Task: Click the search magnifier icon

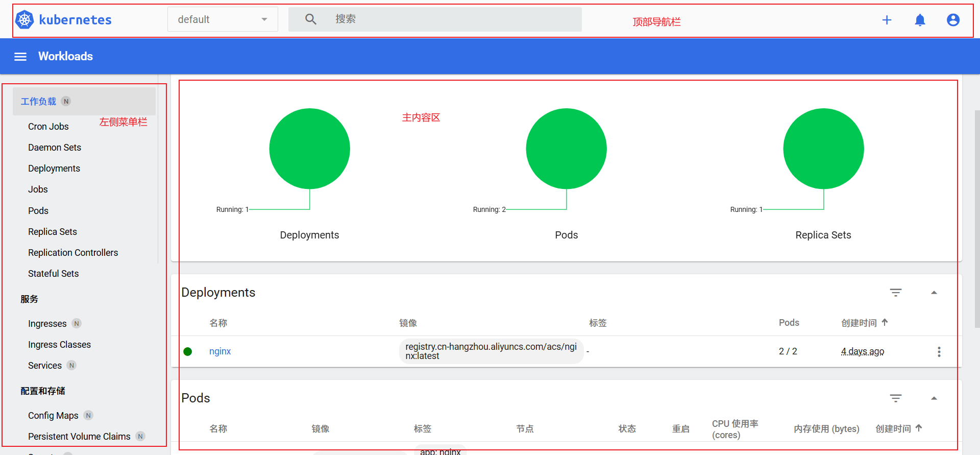Action: click(310, 19)
